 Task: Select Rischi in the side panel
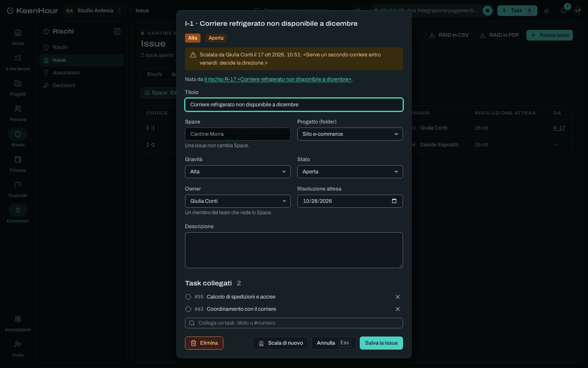pos(82,47)
